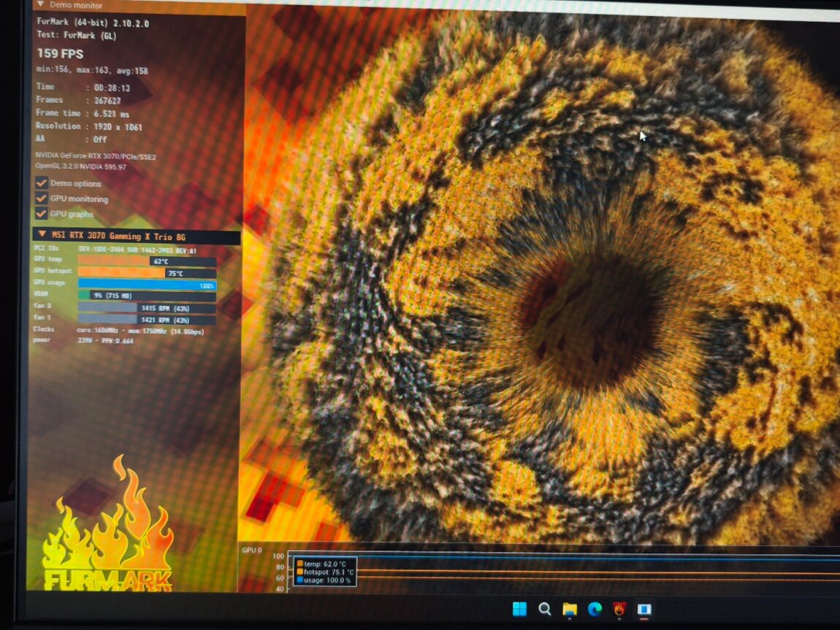This screenshot has height=630, width=840.
Task: Click the VRAM 9% usage bar
Action: 147,296
